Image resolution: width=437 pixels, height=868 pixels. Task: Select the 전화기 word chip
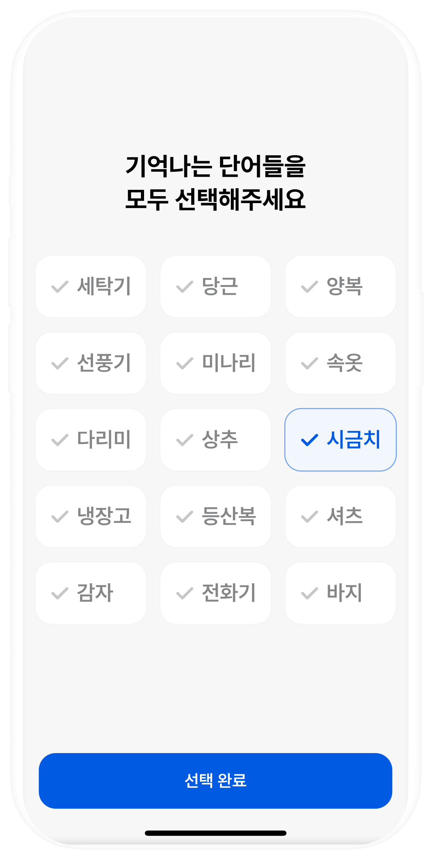pyautogui.click(x=216, y=593)
